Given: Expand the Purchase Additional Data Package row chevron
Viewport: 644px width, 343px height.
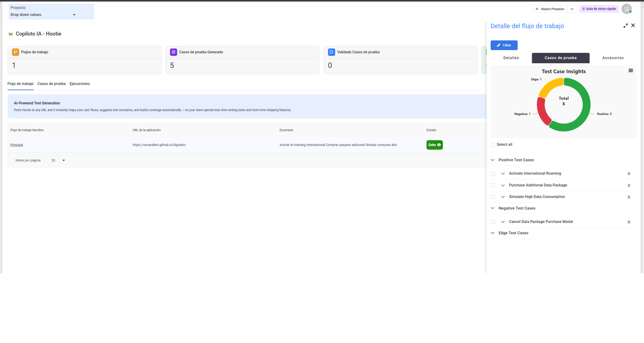Looking at the screenshot, I should [503, 185].
